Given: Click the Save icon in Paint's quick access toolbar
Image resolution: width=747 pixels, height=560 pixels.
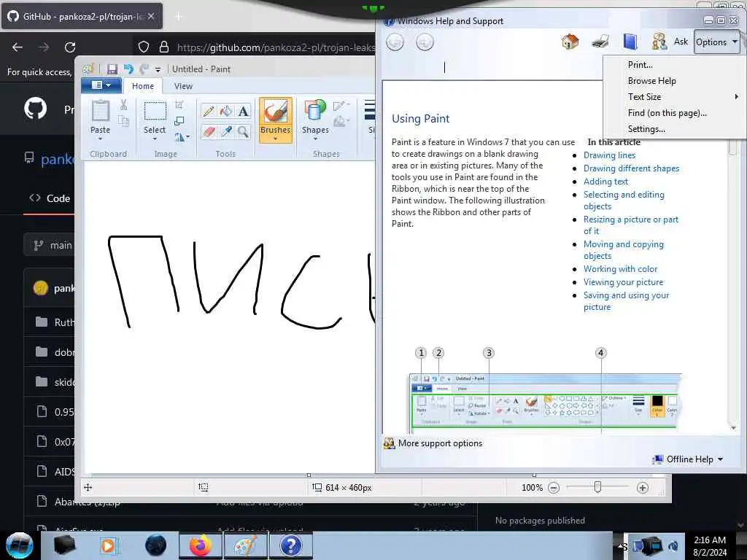Looking at the screenshot, I should [112, 69].
